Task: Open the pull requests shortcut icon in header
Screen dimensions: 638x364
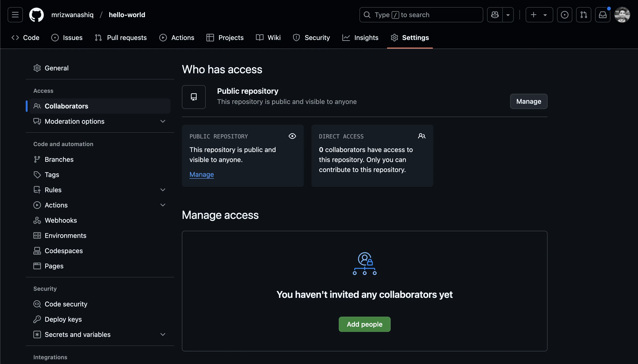Action: point(583,15)
